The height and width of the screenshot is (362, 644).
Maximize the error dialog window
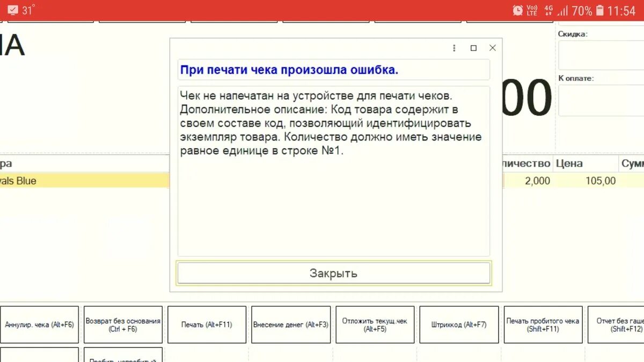tap(473, 48)
